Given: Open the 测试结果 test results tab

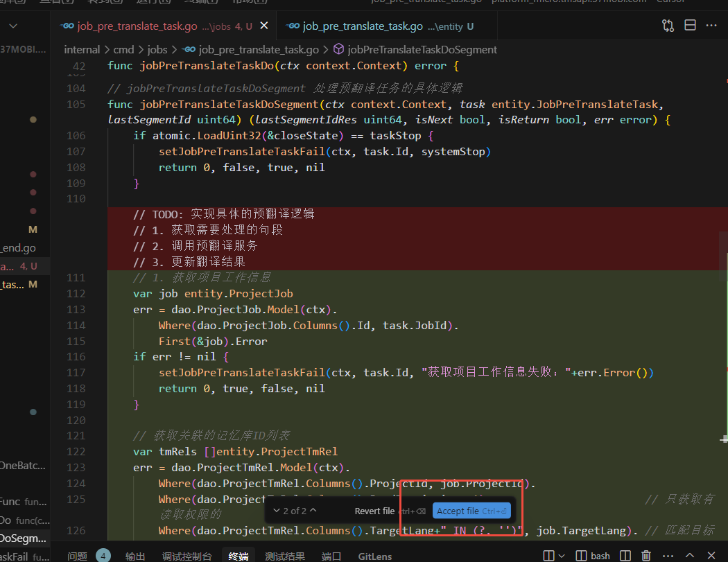Looking at the screenshot, I should point(284,556).
